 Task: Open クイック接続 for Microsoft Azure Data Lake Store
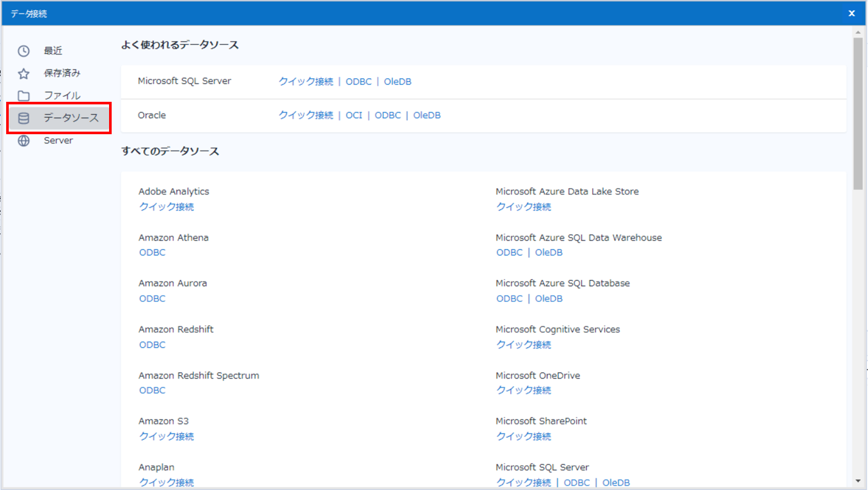click(523, 207)
